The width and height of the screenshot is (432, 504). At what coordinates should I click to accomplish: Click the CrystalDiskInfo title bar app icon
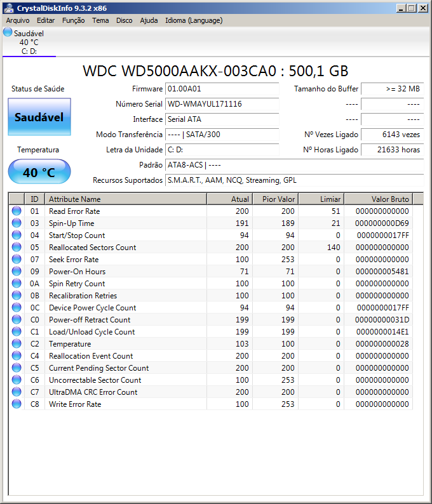(9, 8)
